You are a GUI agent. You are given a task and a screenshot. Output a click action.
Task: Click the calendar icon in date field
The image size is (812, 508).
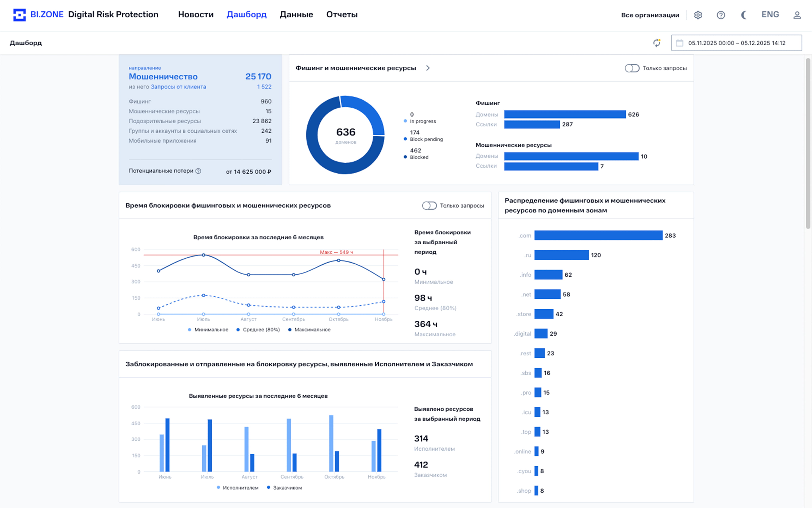679,43
